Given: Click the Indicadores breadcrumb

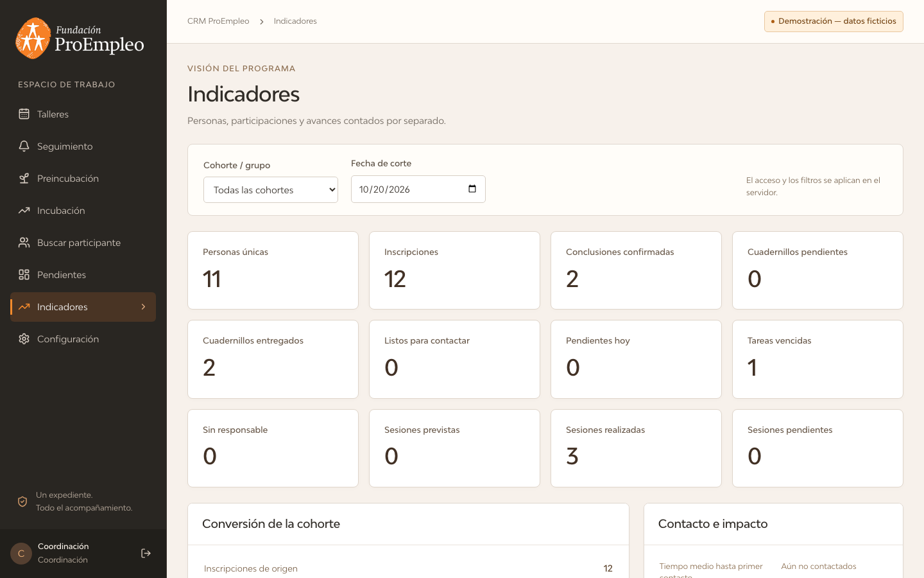Looking at the screenshot, I should (295, 21).
